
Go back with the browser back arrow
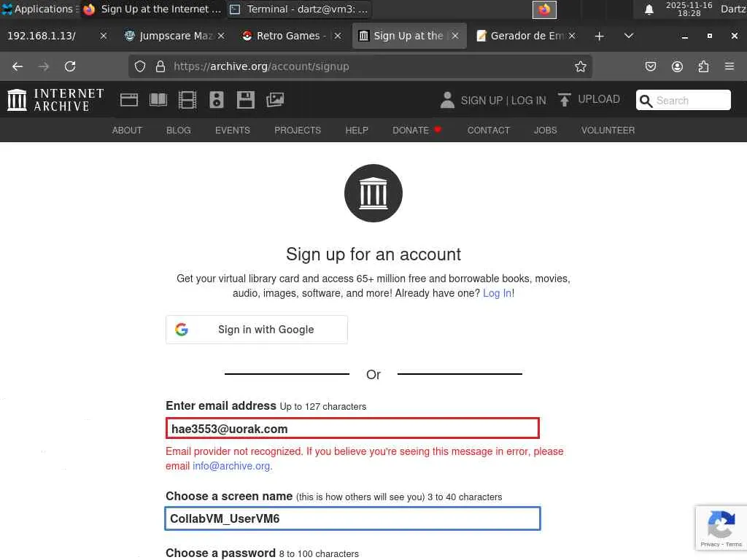tap(18, 66)
